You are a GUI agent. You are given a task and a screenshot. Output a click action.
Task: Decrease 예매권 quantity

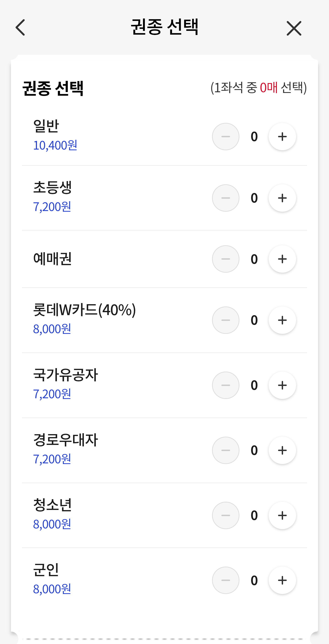[226, 259]
